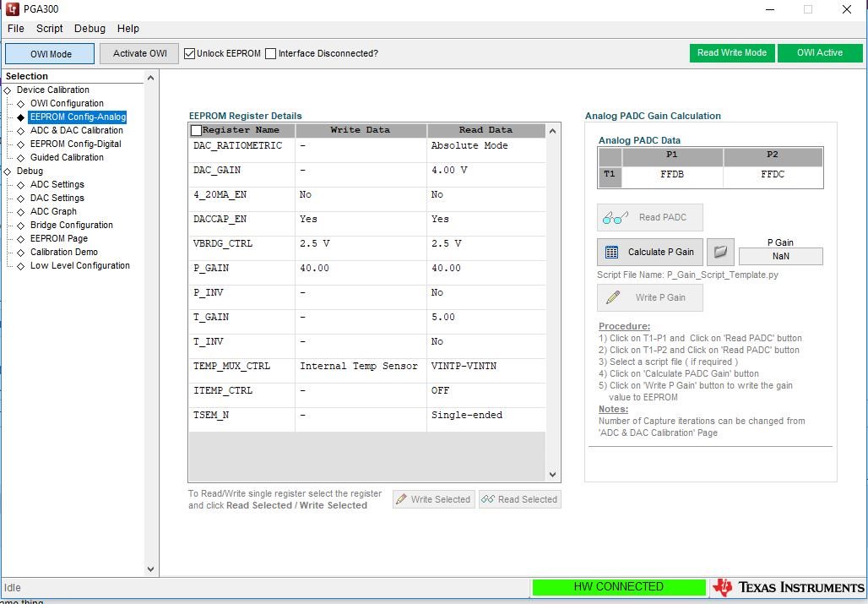The height and width of the screenshot is (604, 868).
Task: Click the VBRDG_CTRL register name
Action: coord(223,243)
